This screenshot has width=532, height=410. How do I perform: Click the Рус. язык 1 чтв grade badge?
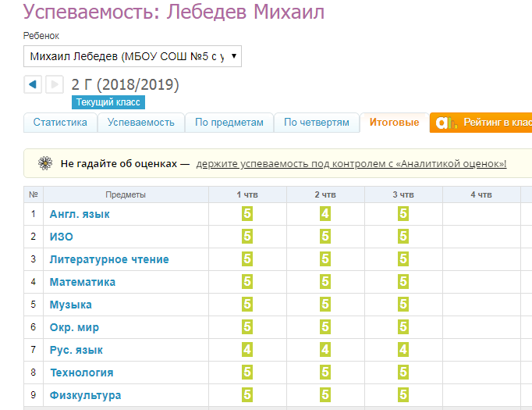[x=247, y=349]
